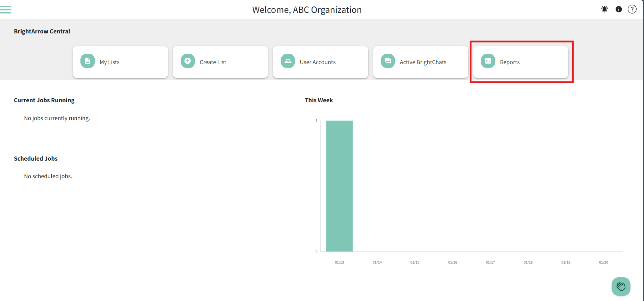The height and width of the screenshot is (301, 644).
Task: Click the 01/18 axis label
Action: tap(528, 262)
